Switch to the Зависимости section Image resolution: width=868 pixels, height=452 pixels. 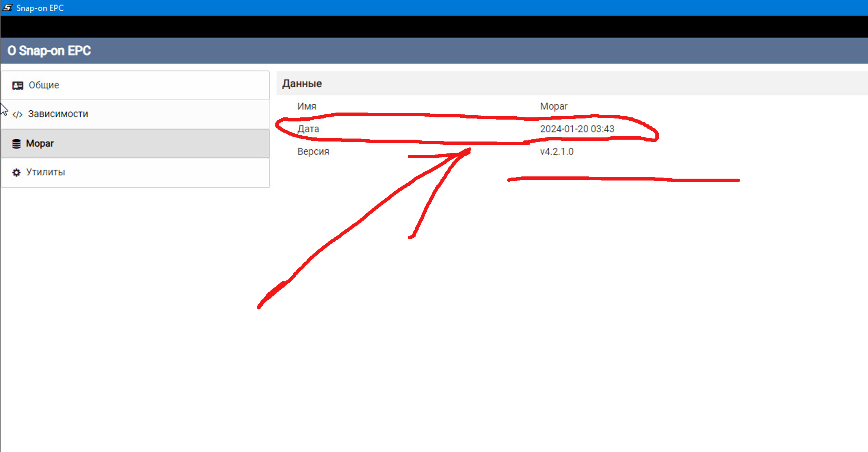58,114
